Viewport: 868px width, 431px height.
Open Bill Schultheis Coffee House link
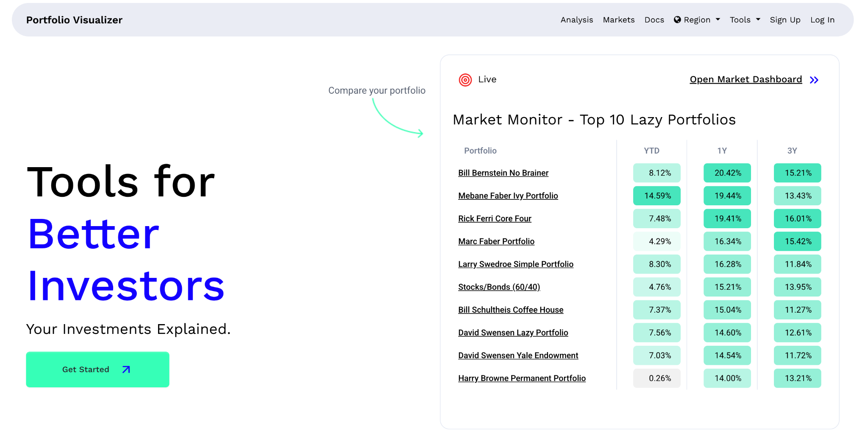(510, 310)
